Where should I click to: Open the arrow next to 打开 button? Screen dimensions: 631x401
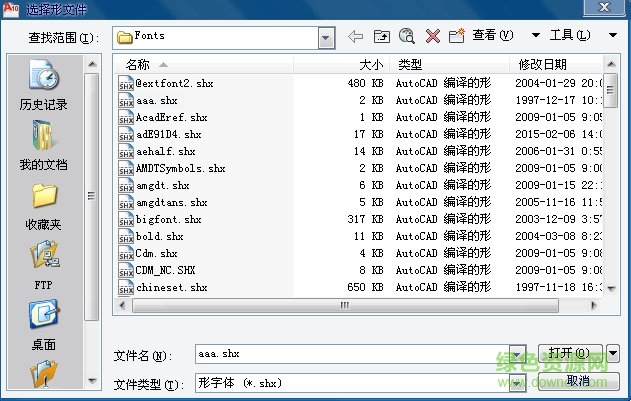tap(612, 354)
